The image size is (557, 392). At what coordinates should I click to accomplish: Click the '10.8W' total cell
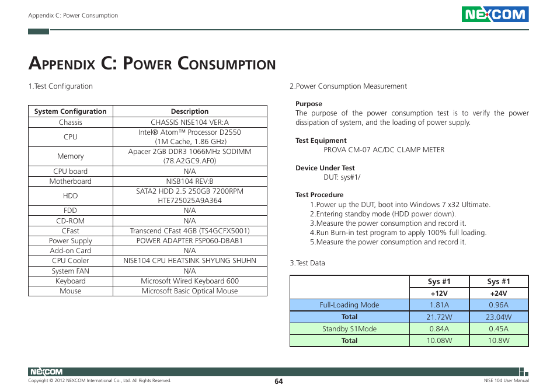pos(499,341)
